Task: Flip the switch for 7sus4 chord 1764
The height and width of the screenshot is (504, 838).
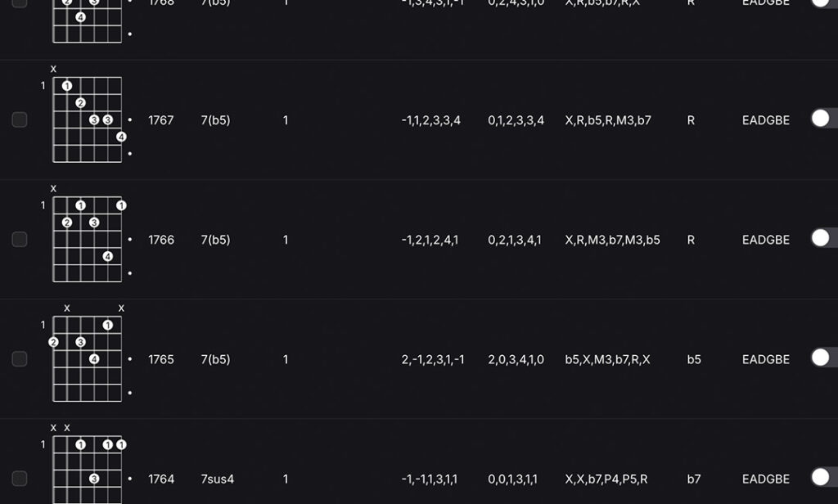Action: pos(823,477)
